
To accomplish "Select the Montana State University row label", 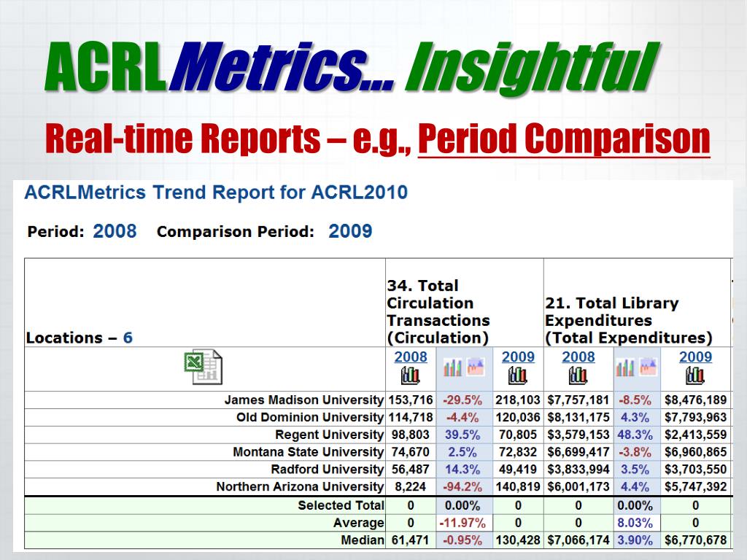I will pos(309,452).
